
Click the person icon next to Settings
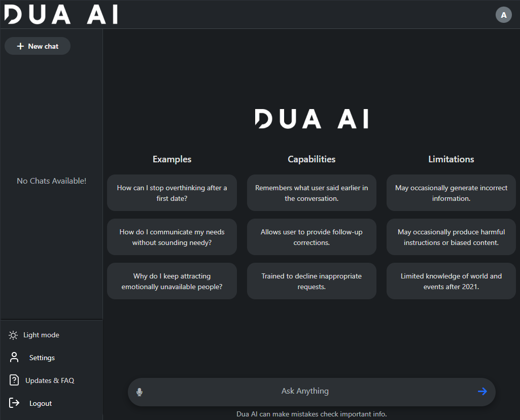(14, 358)
